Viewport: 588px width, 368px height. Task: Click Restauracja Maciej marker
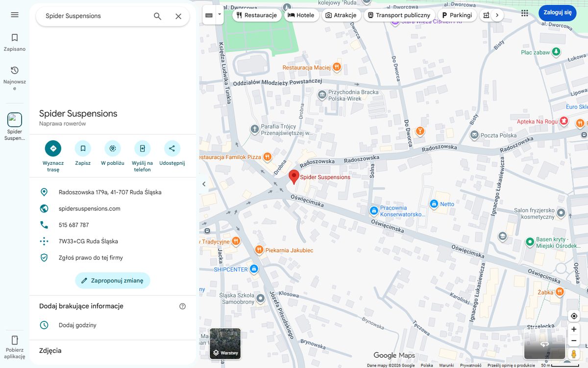tap(336, 67)
